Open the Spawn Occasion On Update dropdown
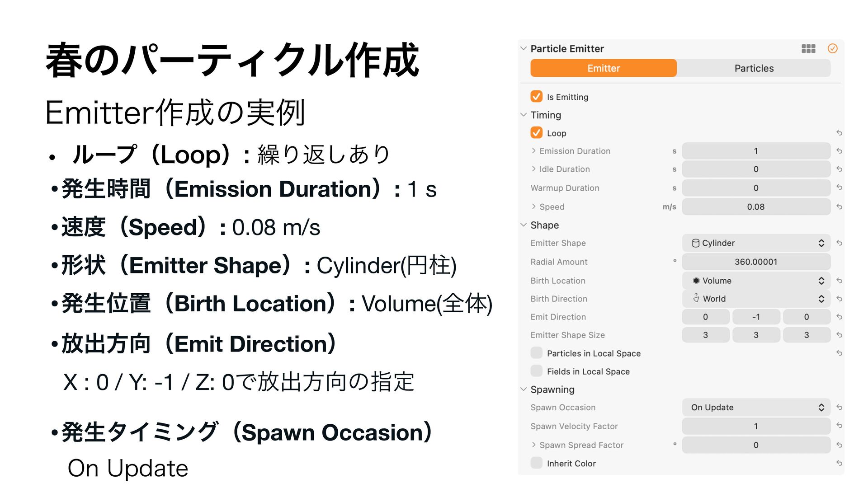 point(756,407)
